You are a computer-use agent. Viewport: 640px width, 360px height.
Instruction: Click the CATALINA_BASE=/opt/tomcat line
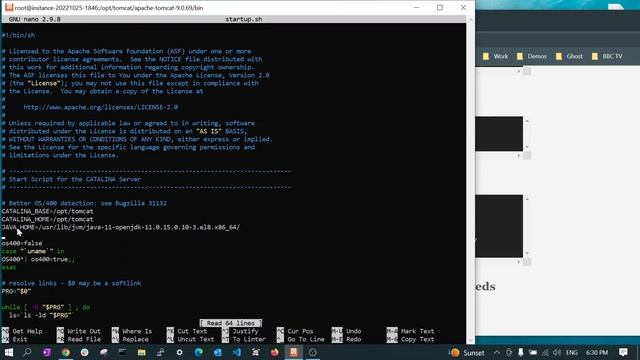[x=47, y=211]
